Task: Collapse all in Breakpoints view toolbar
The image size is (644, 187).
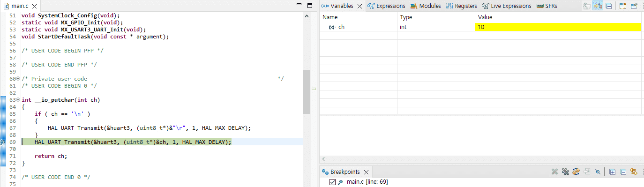Action: (x=623, y=172)
